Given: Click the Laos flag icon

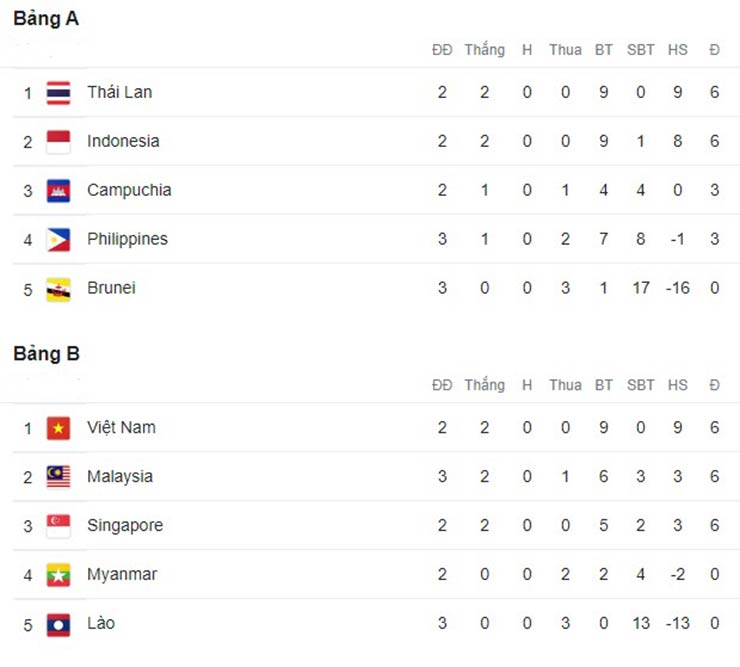Looking at the screenshot, I should (58, 624).
